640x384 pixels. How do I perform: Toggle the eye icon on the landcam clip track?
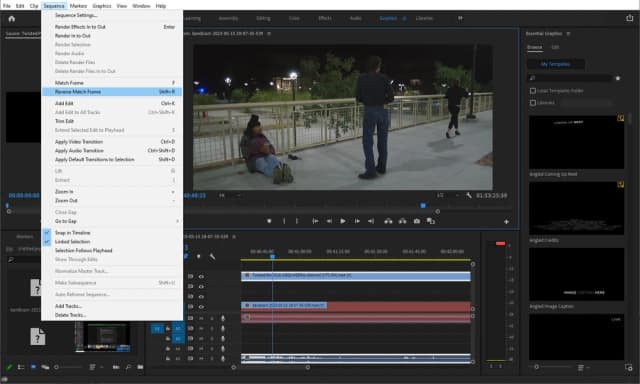(201, 307)
